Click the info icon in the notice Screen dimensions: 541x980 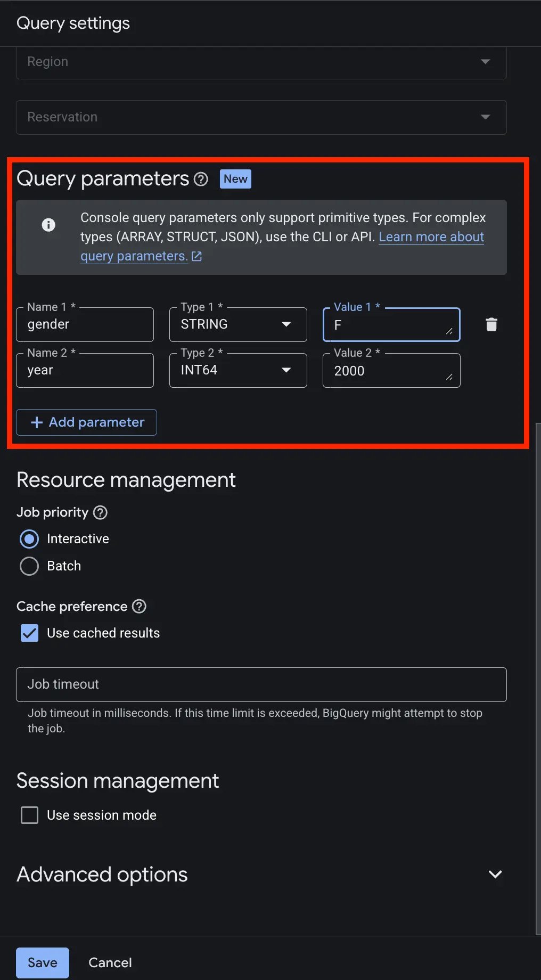(48, 225)
